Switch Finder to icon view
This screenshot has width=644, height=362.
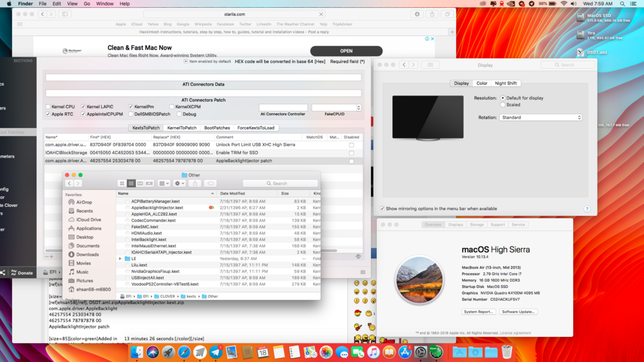coord(122,184)
